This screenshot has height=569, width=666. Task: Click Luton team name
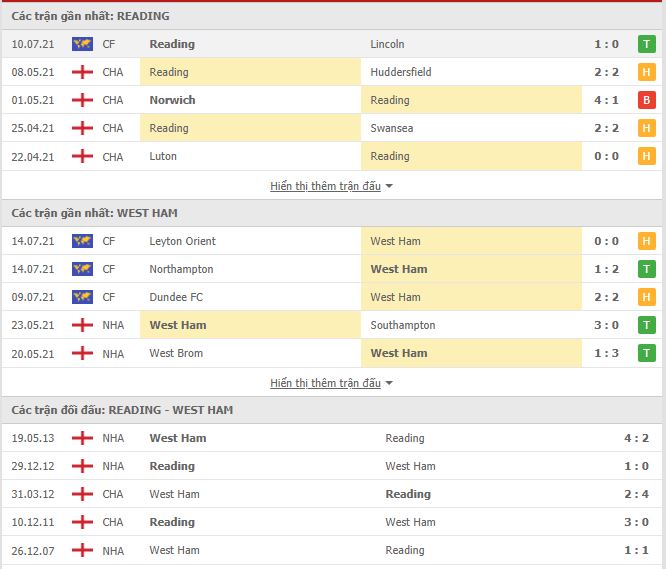pyautogui.click(x=163, y=156)
